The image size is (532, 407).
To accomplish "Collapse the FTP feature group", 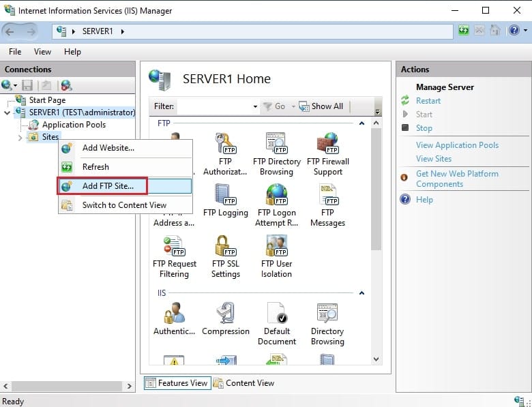I will 361,123.
